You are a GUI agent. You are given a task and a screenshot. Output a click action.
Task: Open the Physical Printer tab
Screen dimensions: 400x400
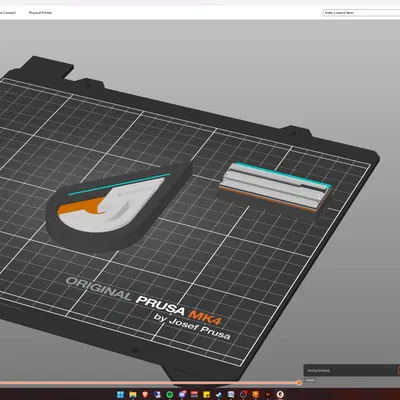pos(40,13)
